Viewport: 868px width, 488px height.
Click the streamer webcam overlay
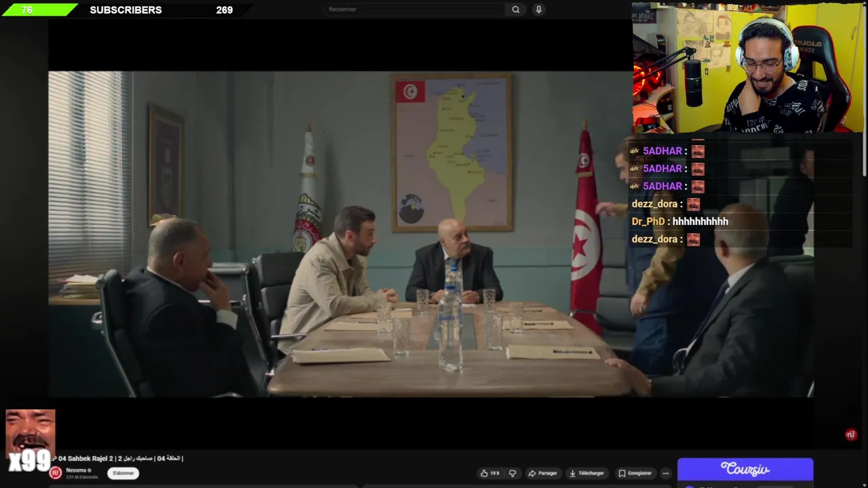tap(748, 68)
